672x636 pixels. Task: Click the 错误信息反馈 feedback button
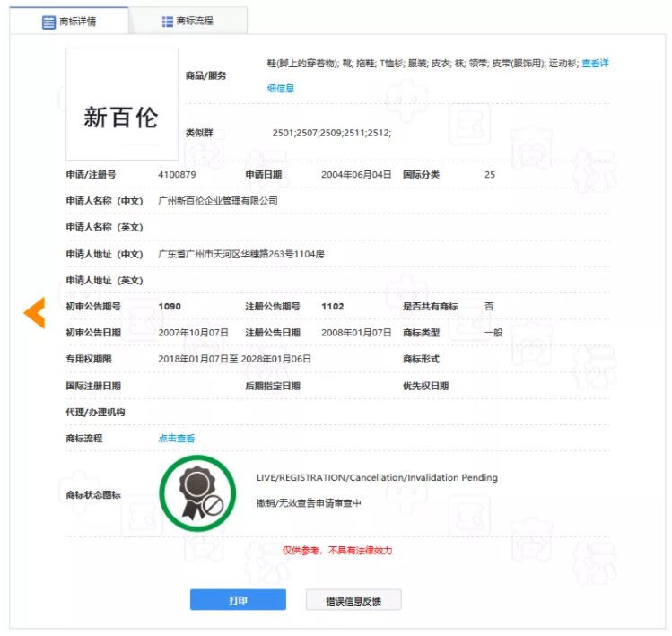pyautogui.click(x=353, y=600)
